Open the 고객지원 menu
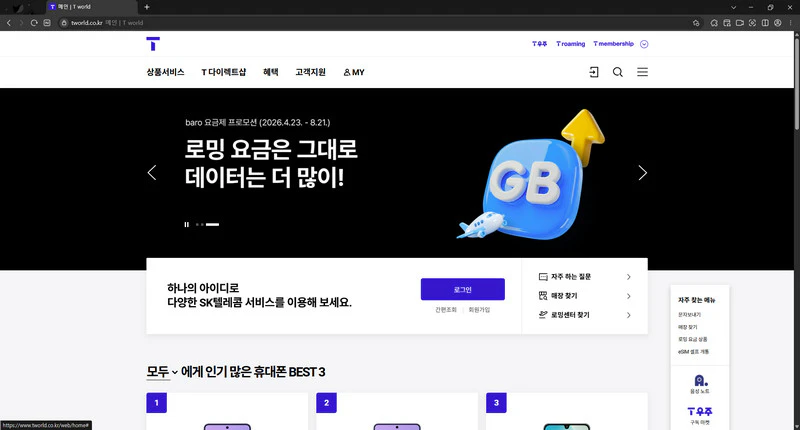Viewport: 800px width, 430px height. tap(310, 72)
